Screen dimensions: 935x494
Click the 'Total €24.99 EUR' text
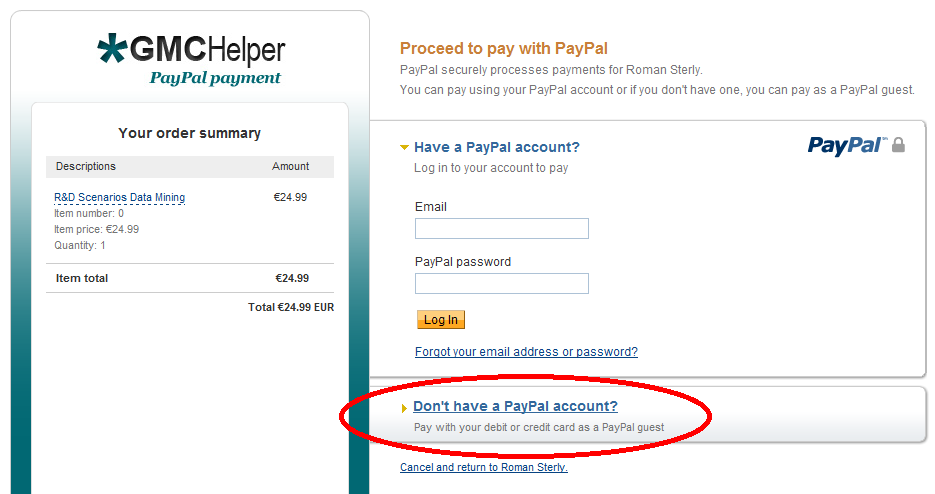[x=291, y=307]
